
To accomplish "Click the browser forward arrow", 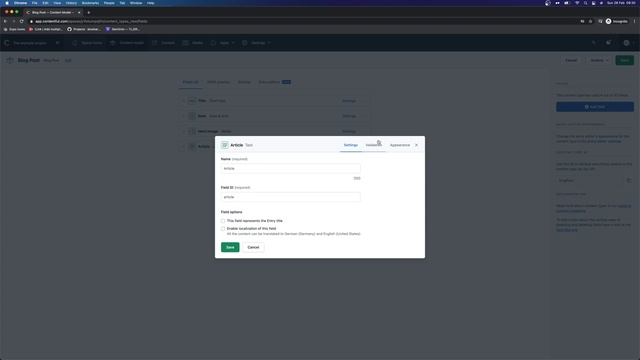I will point(13,21).
